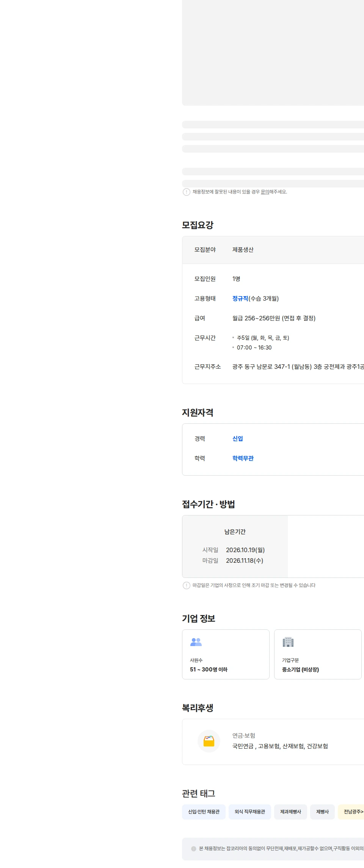Screen dimensions: 364x868
Task: Click the 주5일 (월, 화, 목, 금, 토) text
Action: click(263, 338)
